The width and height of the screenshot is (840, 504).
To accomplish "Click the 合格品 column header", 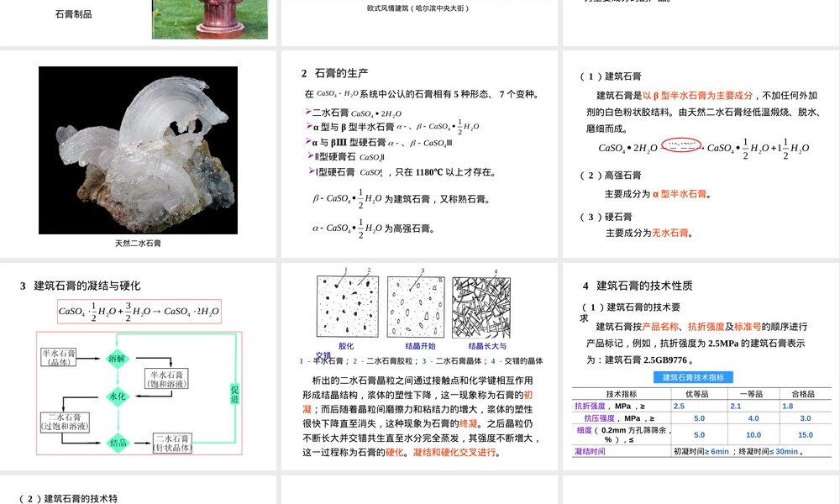I will click(803, 394).
